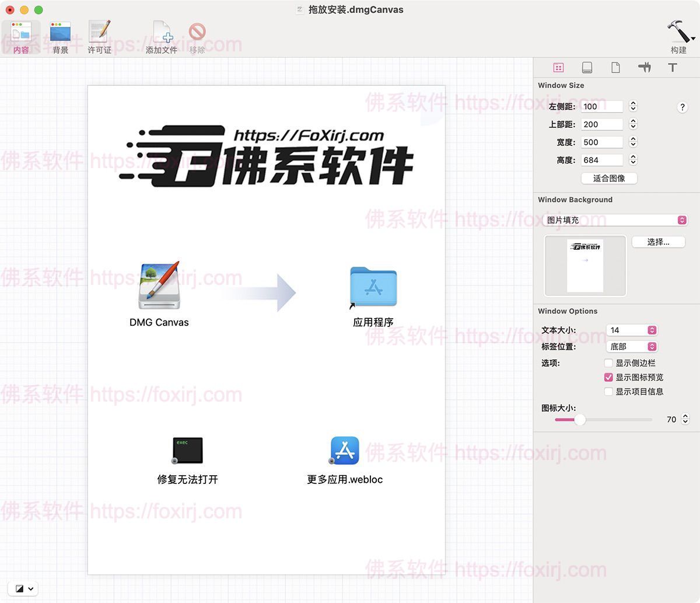This screenshot has height=603, width=700.
Task: Click the 添加文件 add file icon
Action: 162,33
